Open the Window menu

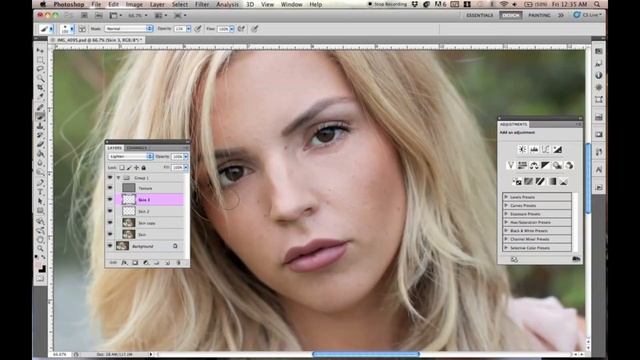tap(291, 4)
